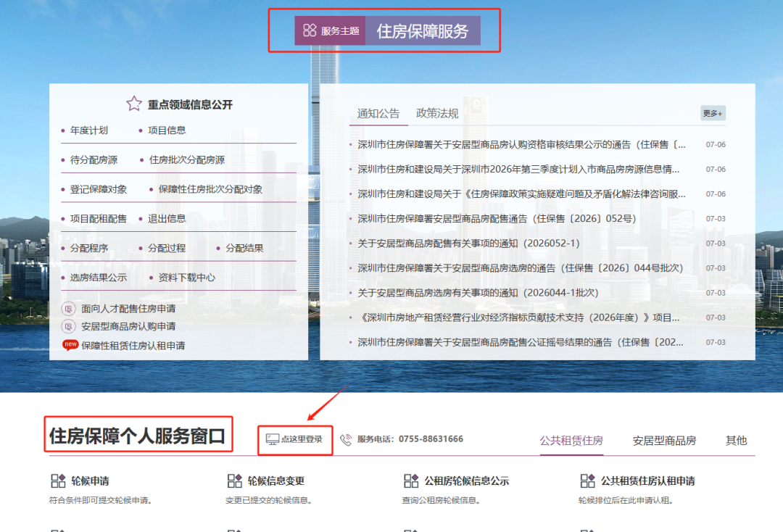The width and height of the screenshot is (783, 532).
Task: Select the 其他 tab
Action: 736,441
